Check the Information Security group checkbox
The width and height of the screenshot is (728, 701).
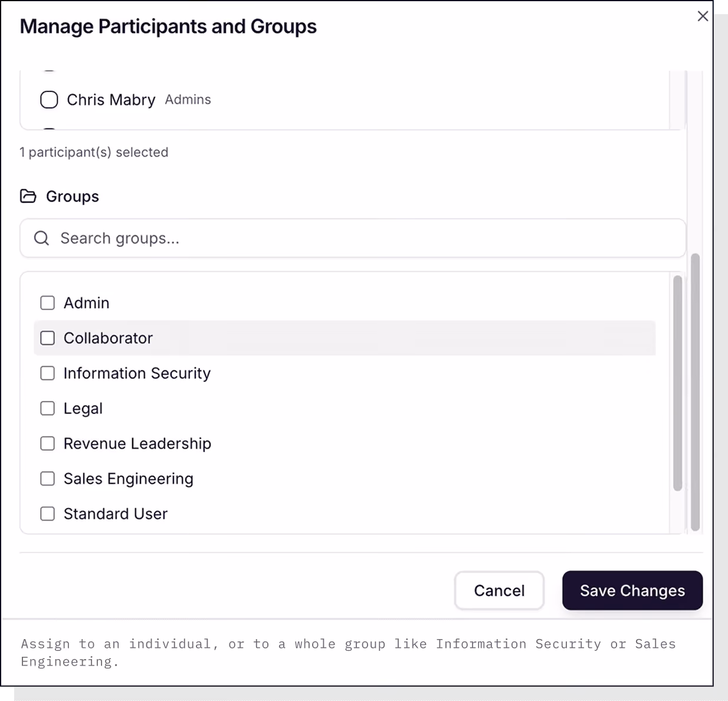(47, 373)
